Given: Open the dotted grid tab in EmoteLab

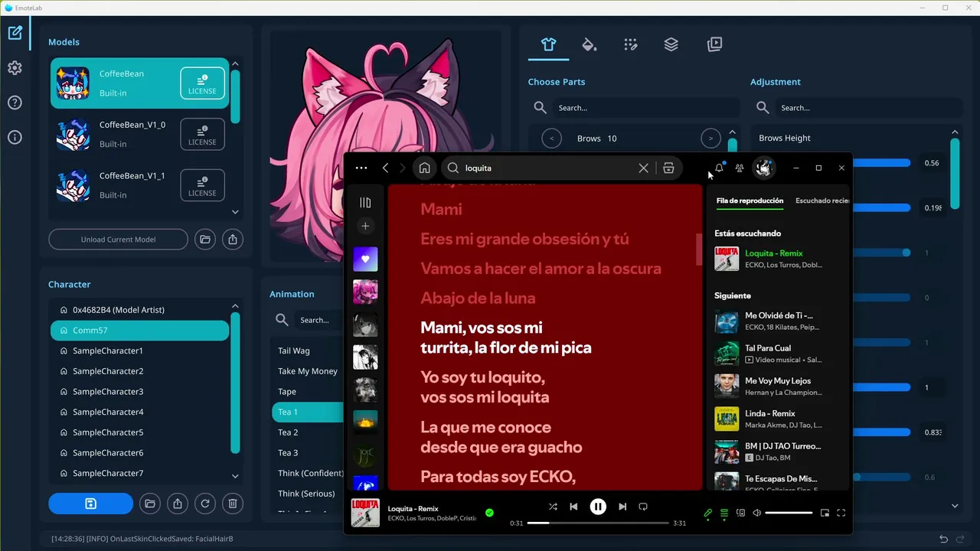Looking at the screenshot, I should pyautogui.click(x=630, y=44).
